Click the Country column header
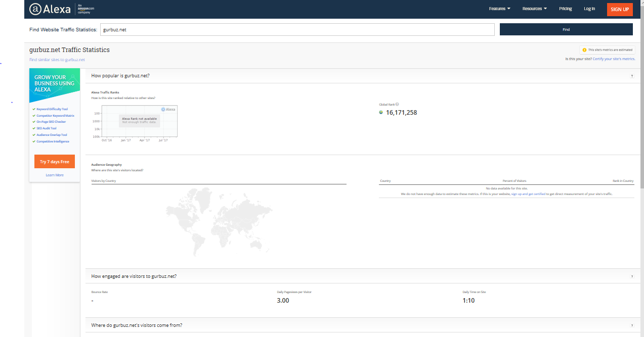The width and height of the screenshot is (644, 337). [x=385, y=181]
